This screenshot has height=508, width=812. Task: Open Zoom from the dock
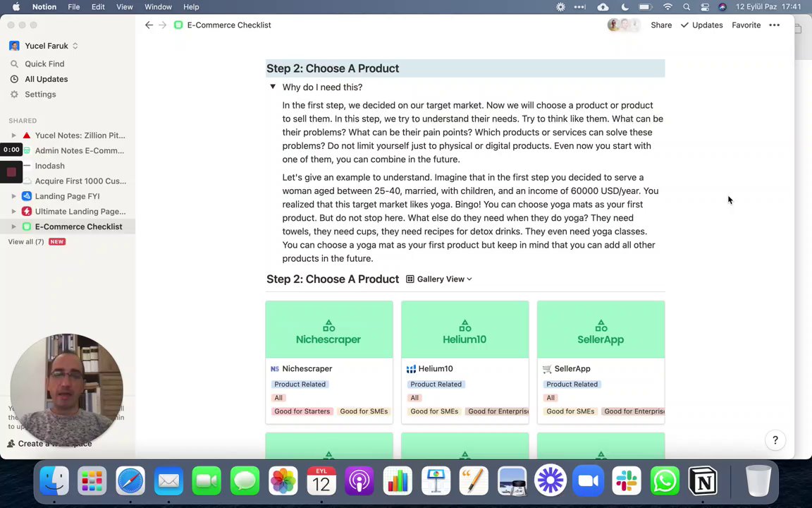[x=589, y=481]
